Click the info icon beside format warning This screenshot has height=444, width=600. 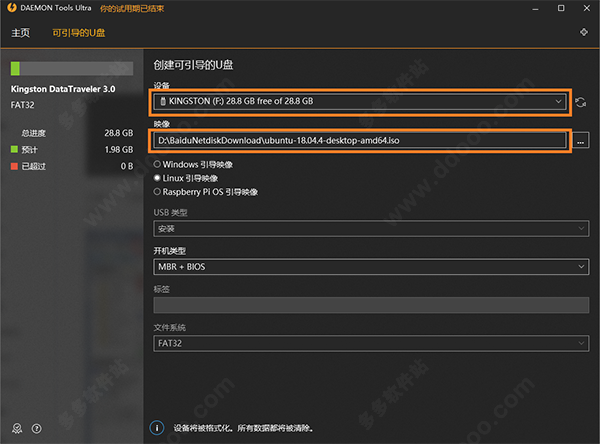click(x=157, y=428)
